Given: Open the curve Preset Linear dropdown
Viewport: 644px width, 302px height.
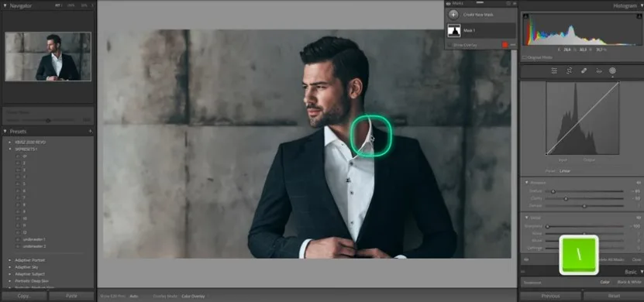Looking at the screenshot, I should tap(566, 171).
